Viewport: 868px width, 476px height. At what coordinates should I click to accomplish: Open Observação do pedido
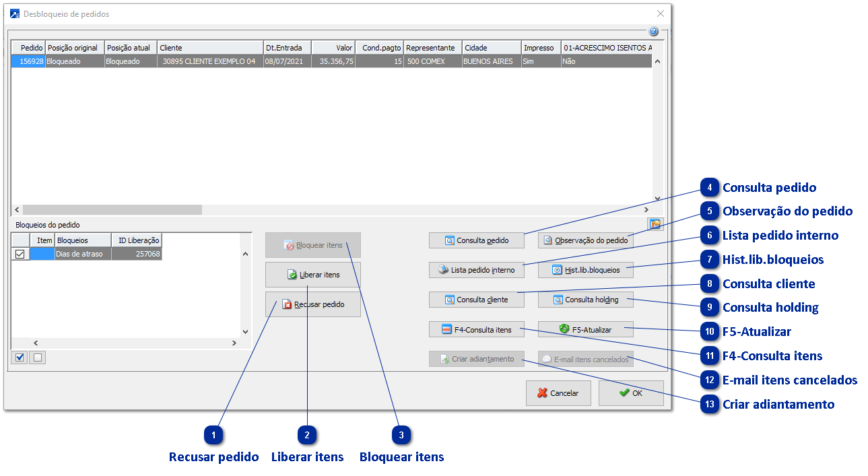[586, 240]
